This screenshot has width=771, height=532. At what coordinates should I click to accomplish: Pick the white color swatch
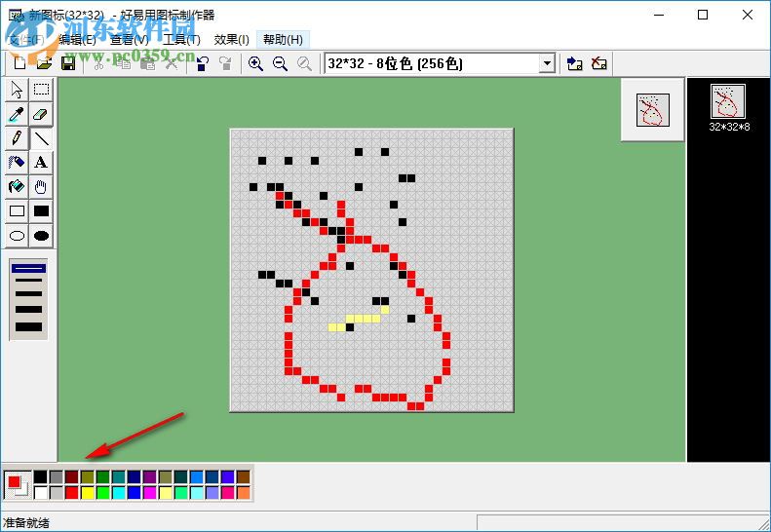(x=41, y=492)
